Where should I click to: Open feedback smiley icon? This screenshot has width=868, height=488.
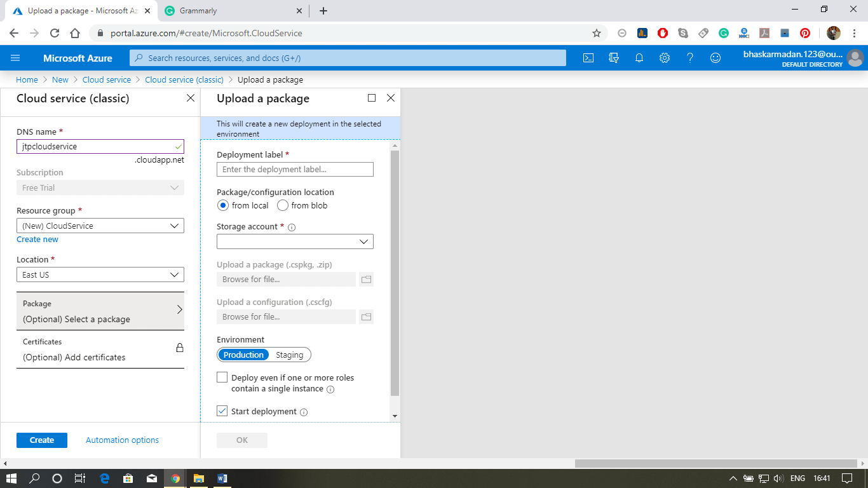715,58
